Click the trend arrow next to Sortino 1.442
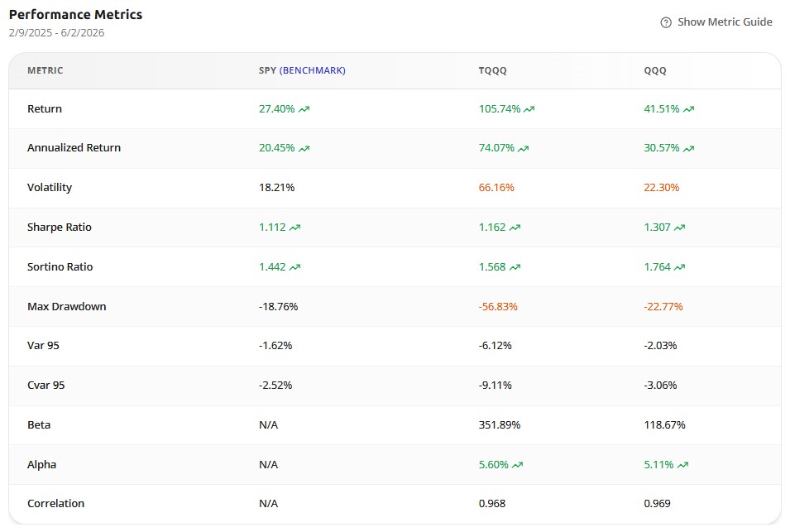The height and width of the screenshot is (532, 790). (x=294, y=267)
